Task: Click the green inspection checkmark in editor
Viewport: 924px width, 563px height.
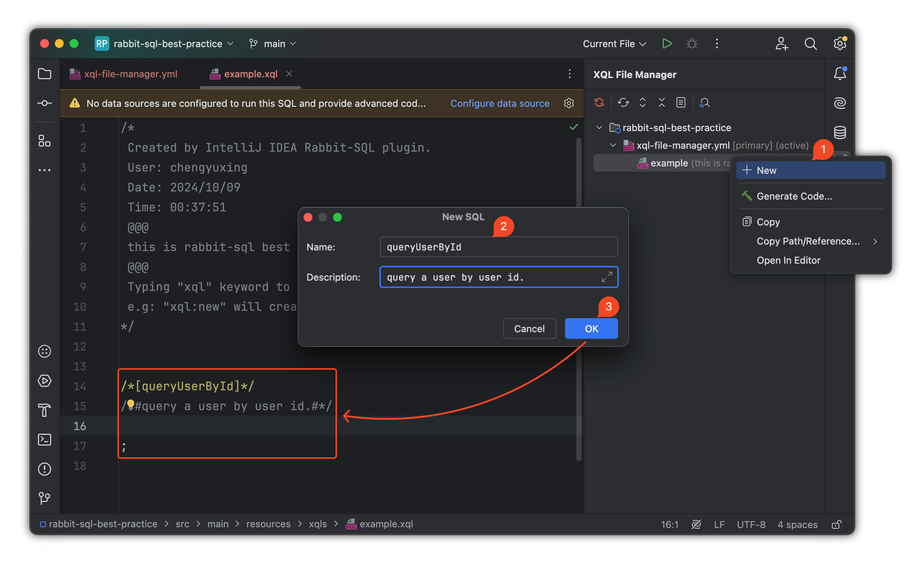Action: tap(574, 127)
